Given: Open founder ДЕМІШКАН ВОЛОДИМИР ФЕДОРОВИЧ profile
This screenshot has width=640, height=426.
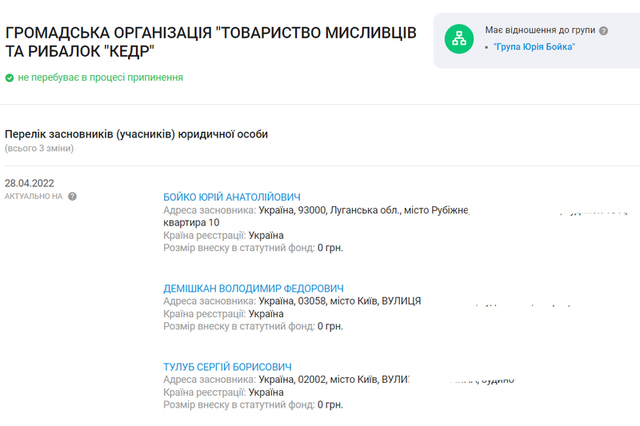Looking at the screenshot, I should point(253,288).
